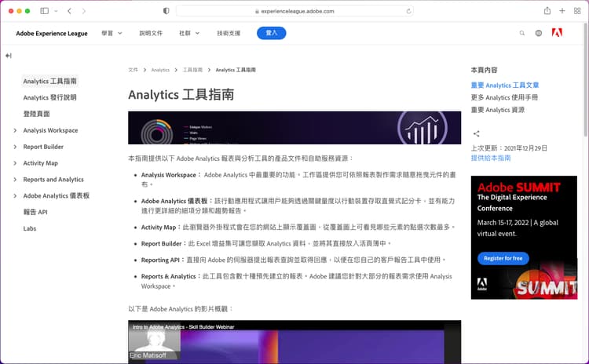The width and height of the screenshot is (589, 364).
Task: Go forward with Safari forward arrow
Action: pyautogui.click(x=84, y=11)
